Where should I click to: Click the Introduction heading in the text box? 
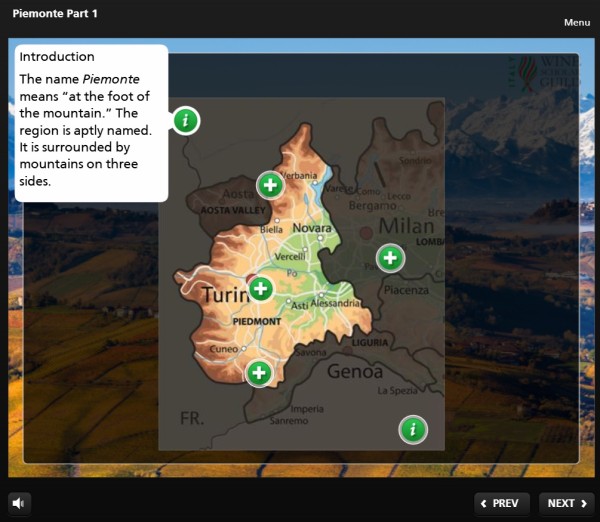pos(57,57)
